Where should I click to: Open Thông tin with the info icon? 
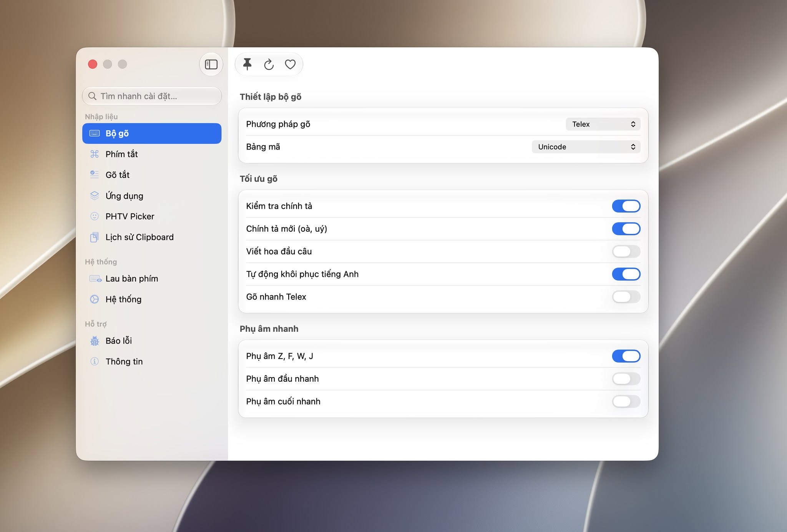click(x=152, y=362)
